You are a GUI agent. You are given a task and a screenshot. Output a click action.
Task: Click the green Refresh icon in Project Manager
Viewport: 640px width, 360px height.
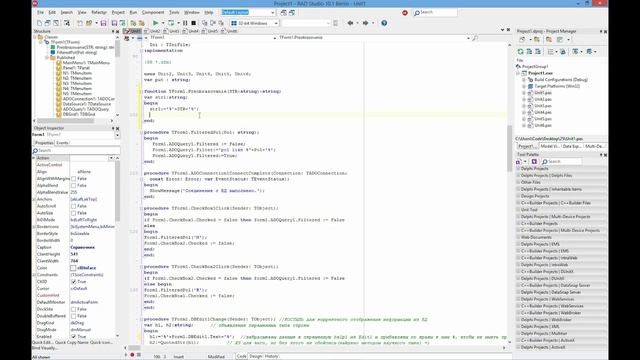tap(520, 51)
